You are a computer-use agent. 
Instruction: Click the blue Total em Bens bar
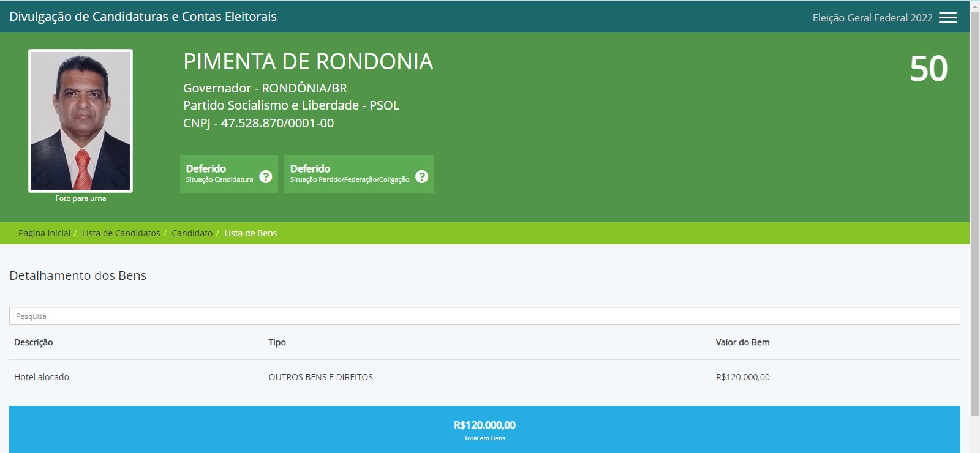click(x=484, y=429)
